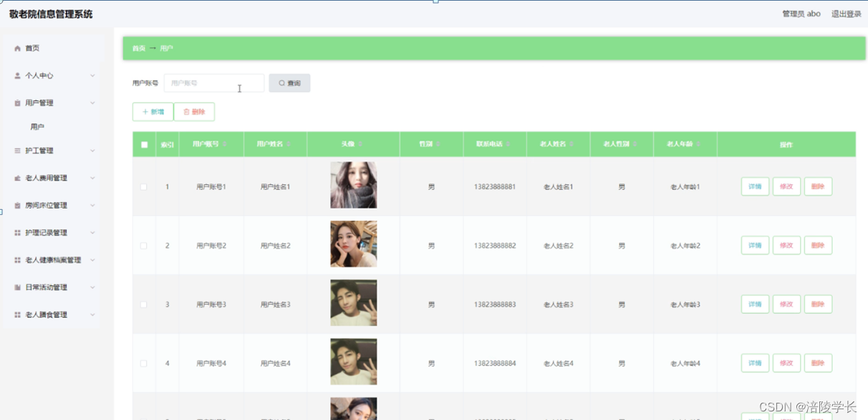Screen dimensions: 868x420
Task: Click 删除 for 用户账号3 row
Action: pyautogui.click(x=818, y=304)
